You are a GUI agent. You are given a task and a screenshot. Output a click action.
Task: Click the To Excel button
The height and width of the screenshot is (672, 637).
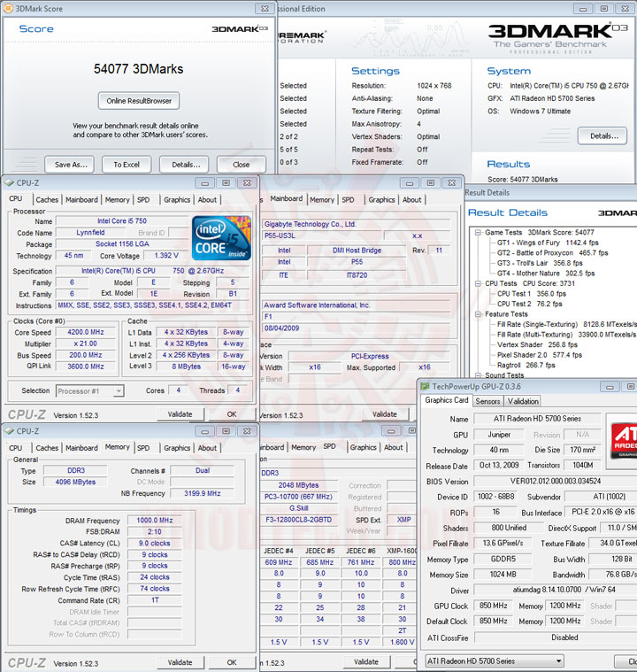click(x=127, y=165)
